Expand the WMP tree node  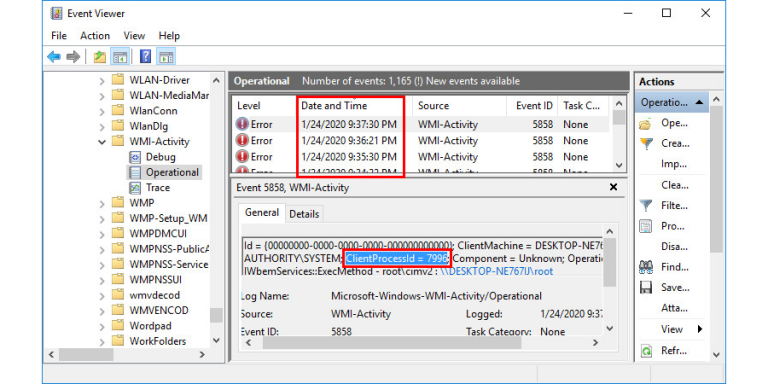[x=102, y=203]
